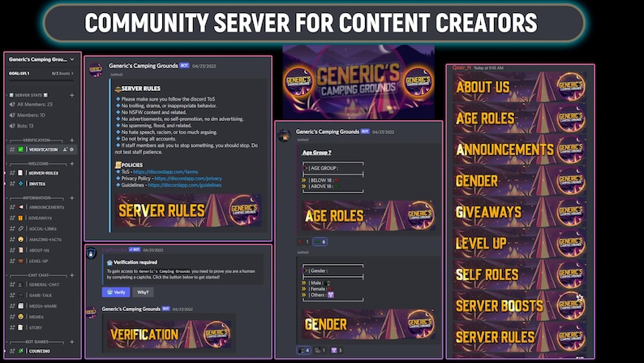Viewport: 644px width, 363px height.
Task: Open Generic's Camping Grounds server dropdown
Action: click(72, 59)
